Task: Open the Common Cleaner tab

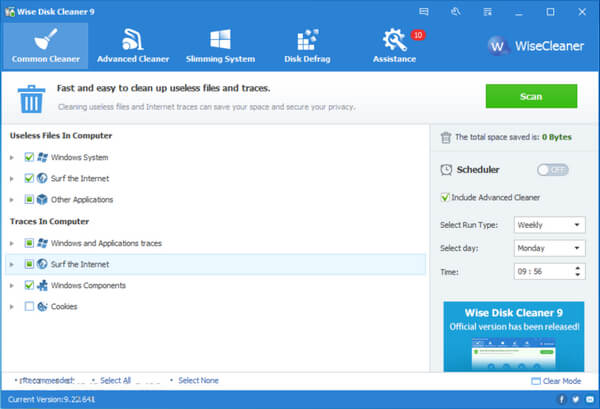Action: pyautogui.click(x=46, y=46)
